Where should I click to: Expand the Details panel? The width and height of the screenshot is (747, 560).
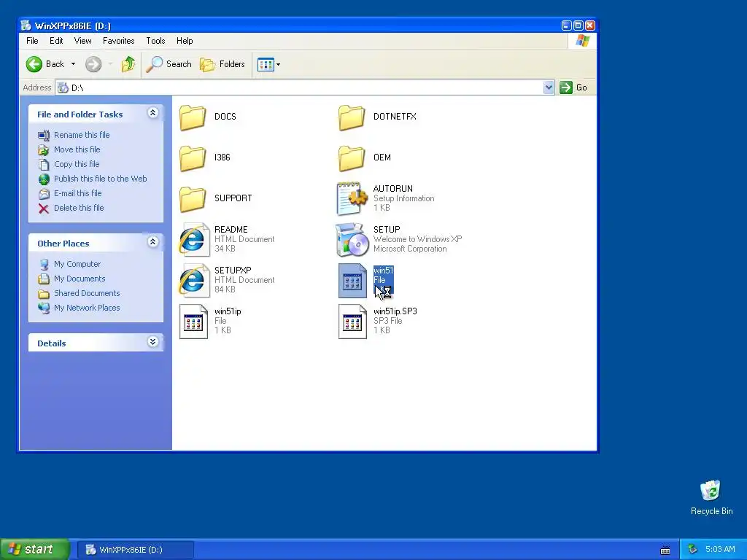152,342
